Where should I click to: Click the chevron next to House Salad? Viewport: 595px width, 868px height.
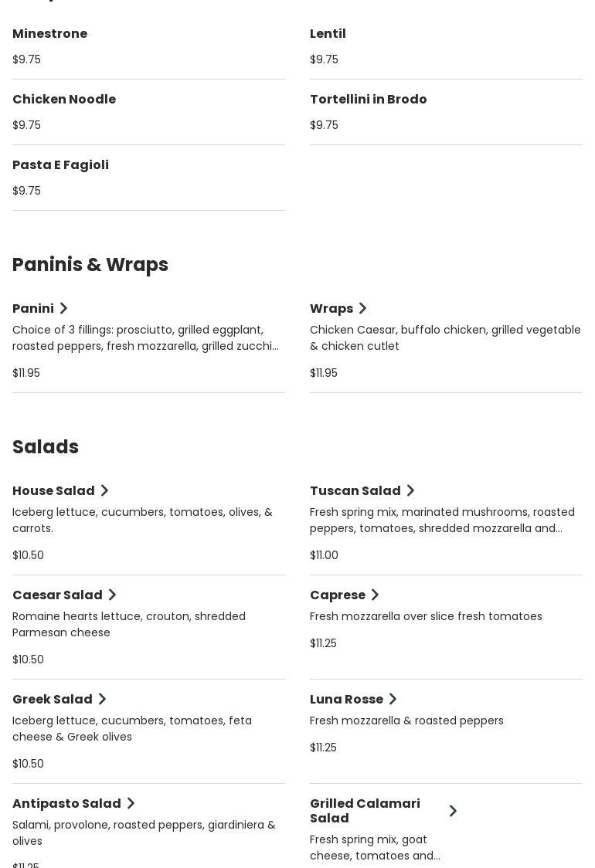pyautogui.click(x=104, y=491)
